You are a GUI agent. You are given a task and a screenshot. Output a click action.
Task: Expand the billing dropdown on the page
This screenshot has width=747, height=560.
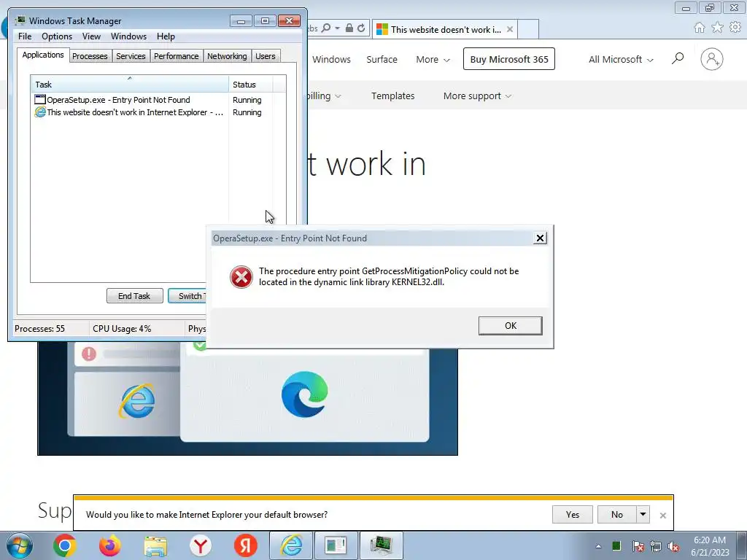[324, 96]
